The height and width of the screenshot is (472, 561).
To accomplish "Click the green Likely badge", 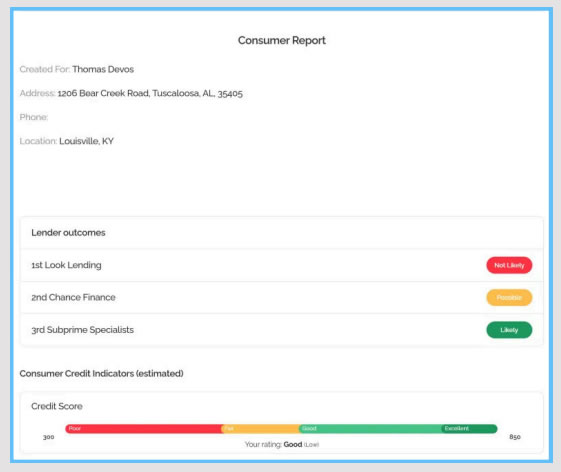I will [x=509, y=330].
